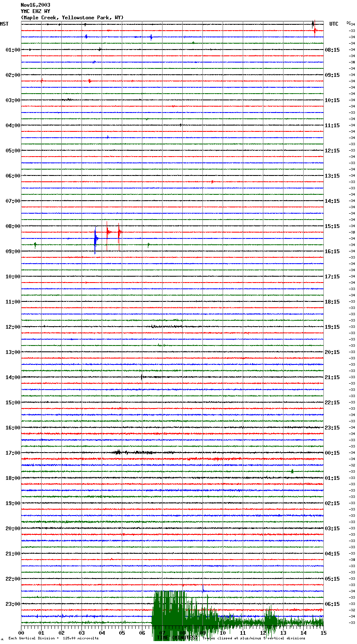Click the '03:15' UTC time label
Image resolution: width=357 pixels, height=644 pixels.
[x=332, y=529]
